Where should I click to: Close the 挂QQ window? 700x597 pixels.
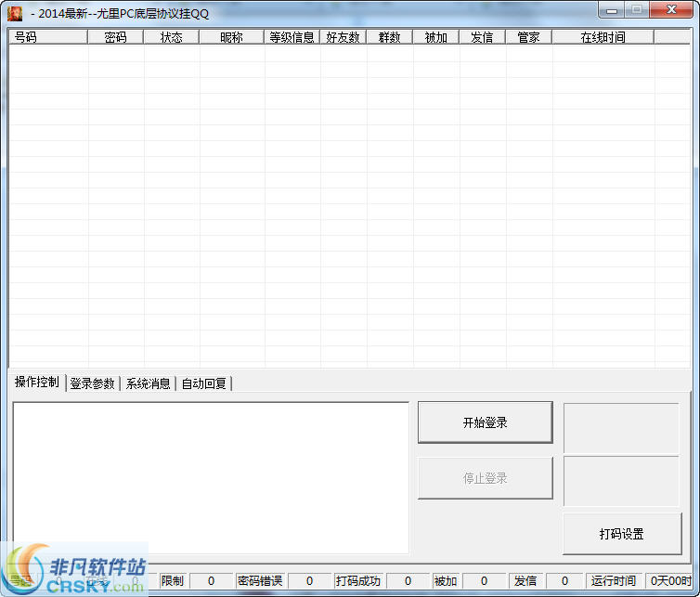(671, 10)
